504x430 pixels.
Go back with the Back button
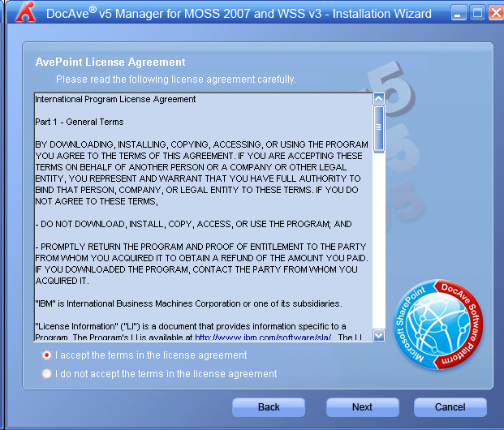click(x=269, y=407)
